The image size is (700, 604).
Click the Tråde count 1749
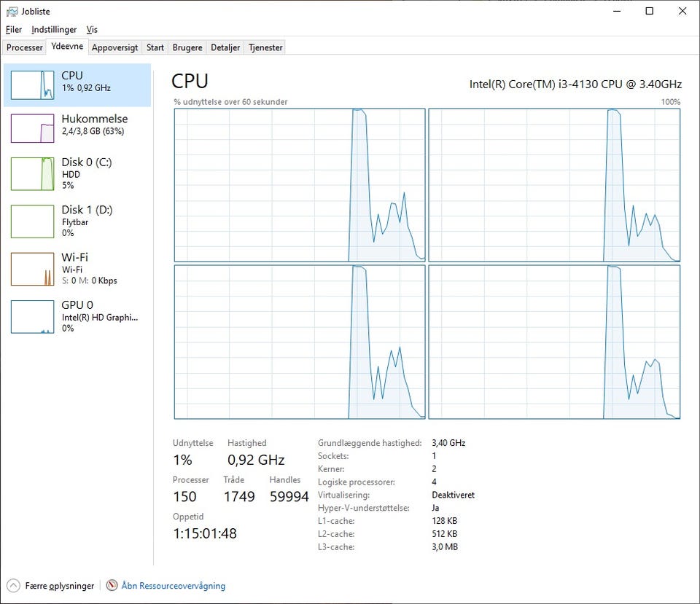pos(239,496)
